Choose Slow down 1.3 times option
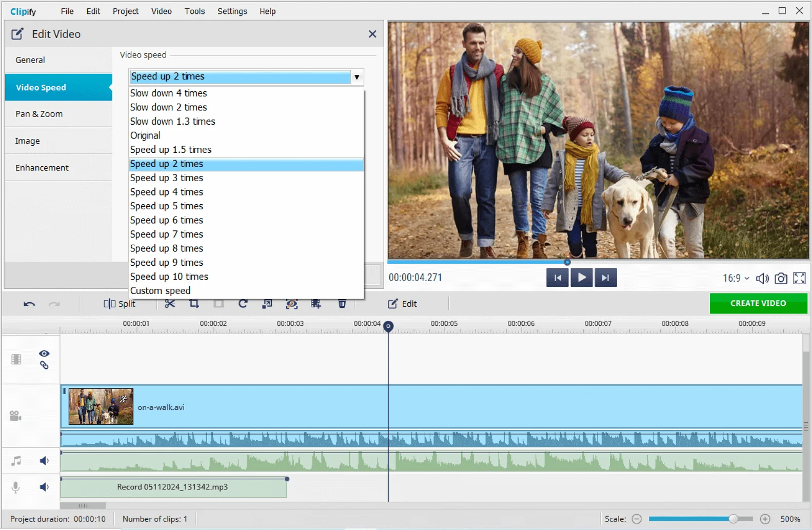This screenshot has height=530, width=812. [x=246, y=122]
